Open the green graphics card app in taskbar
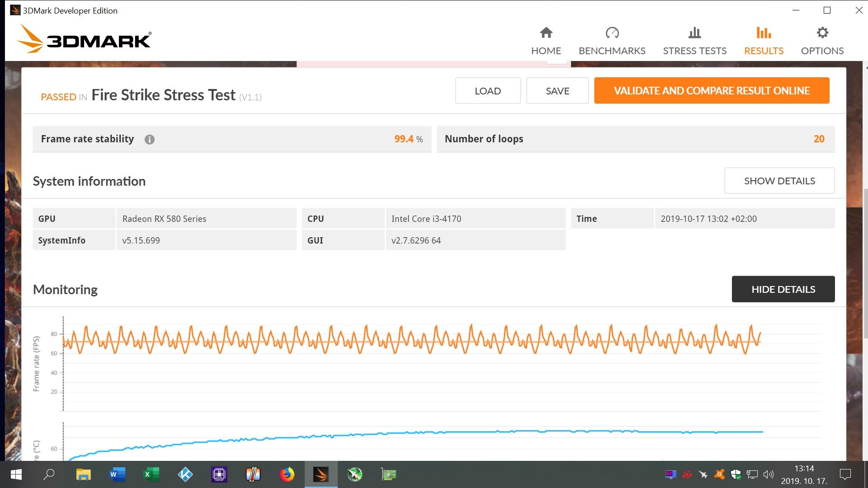The height and width of the screenshot is (488, 868). click(389, 474)
